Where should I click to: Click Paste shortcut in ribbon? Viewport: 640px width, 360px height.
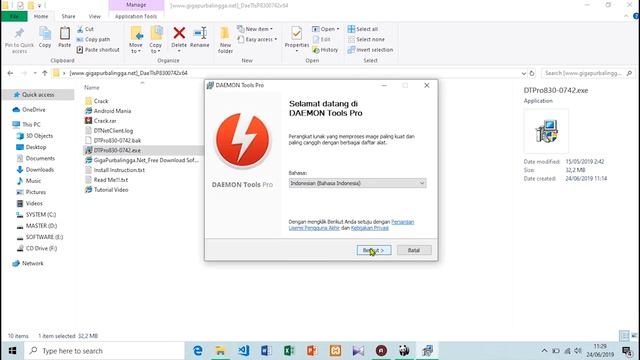pos(98,50)
